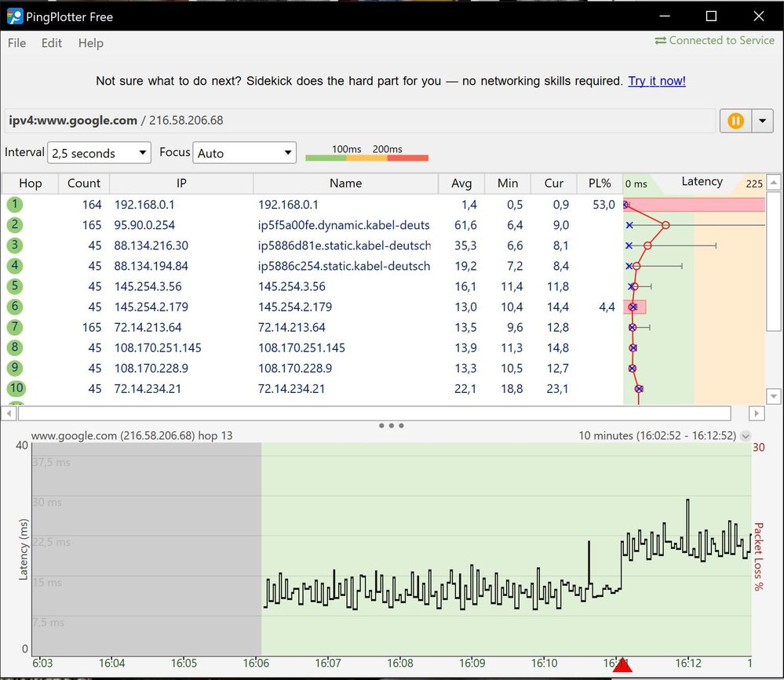Click the latency color scale legend bar
The image size is (784, 680).
(366, 158)
